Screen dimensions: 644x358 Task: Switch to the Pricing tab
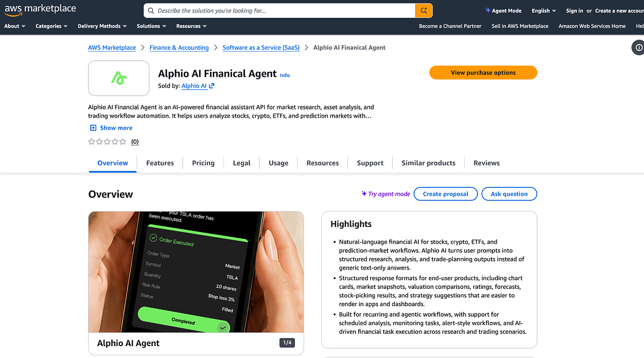click(204, 163)
